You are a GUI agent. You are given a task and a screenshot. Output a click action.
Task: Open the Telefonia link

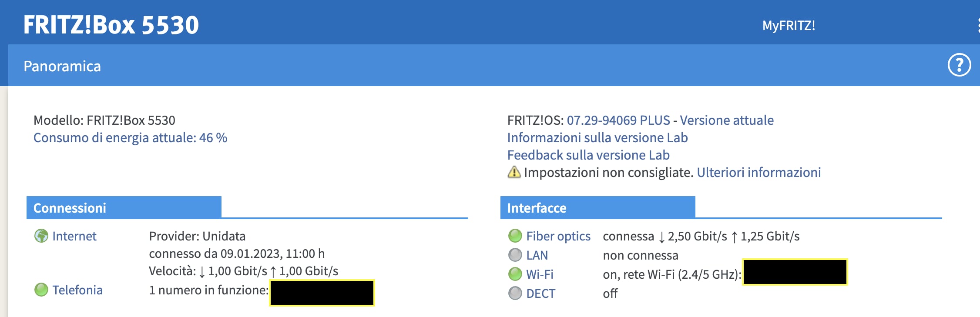point(77,290)
